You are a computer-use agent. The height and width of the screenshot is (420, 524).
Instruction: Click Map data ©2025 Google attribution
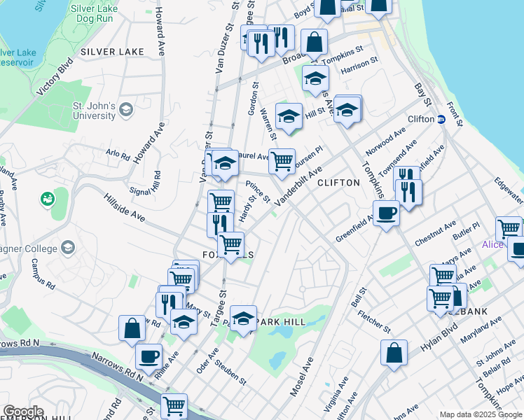481,414
